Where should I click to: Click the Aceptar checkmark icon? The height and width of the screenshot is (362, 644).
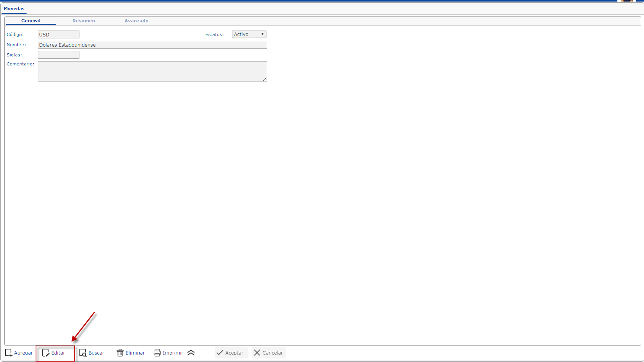click(220, 353)
